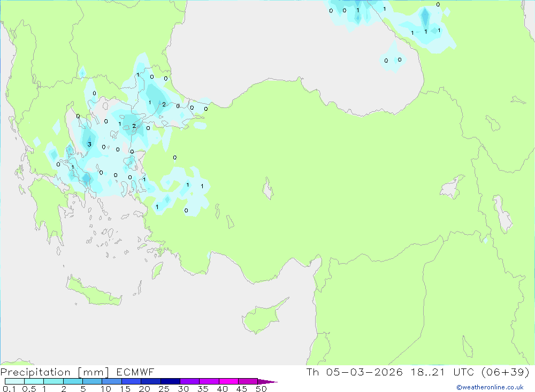The width and height of the screenshot is (535, 392).
Task: Click the '3' precipitation value on the map
Action: click(x=89, y=144)
